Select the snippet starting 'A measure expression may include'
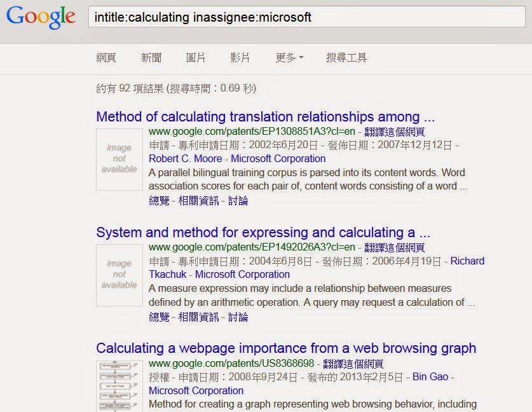Image resolution: width=532 pixels, height=412 pixels. tap(311, 295)
